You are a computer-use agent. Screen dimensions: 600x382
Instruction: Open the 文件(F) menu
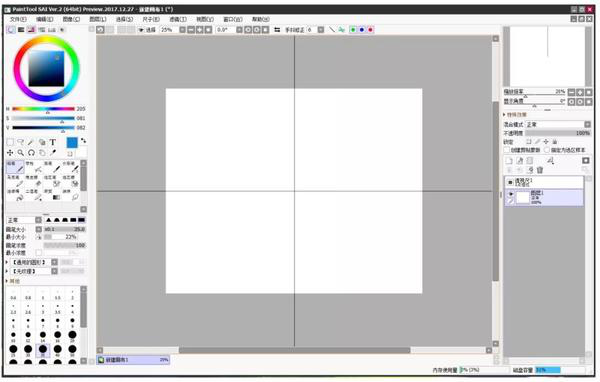point(18,19)
